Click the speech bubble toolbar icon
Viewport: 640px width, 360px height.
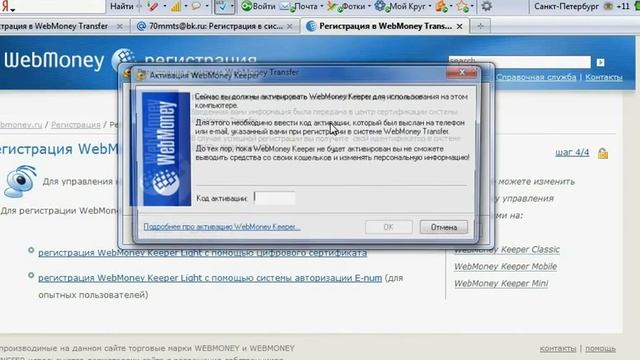tap(196, 7)
